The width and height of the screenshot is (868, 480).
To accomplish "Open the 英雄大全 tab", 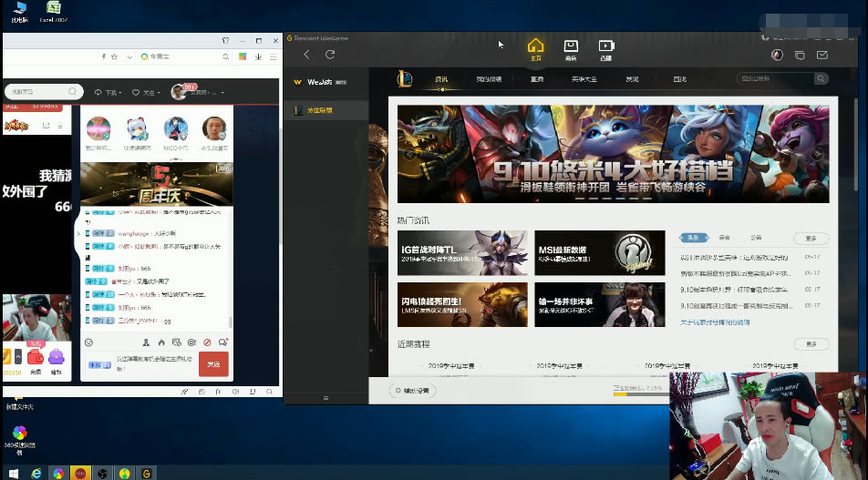I will click(x=584, y=79).
